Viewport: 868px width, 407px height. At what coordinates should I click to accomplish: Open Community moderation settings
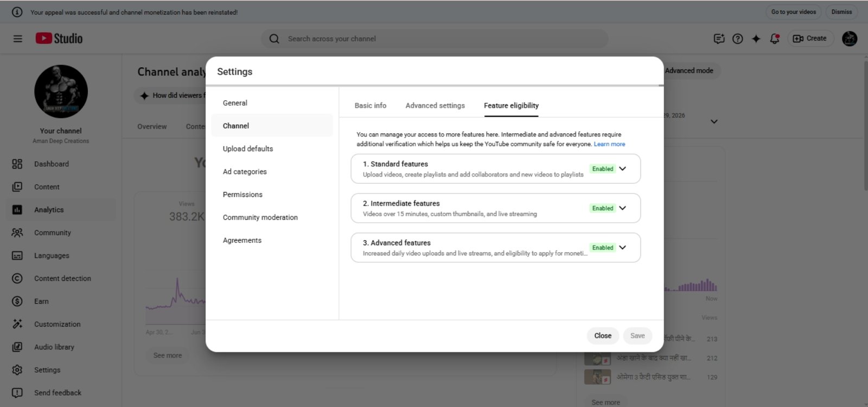(260, 217)
